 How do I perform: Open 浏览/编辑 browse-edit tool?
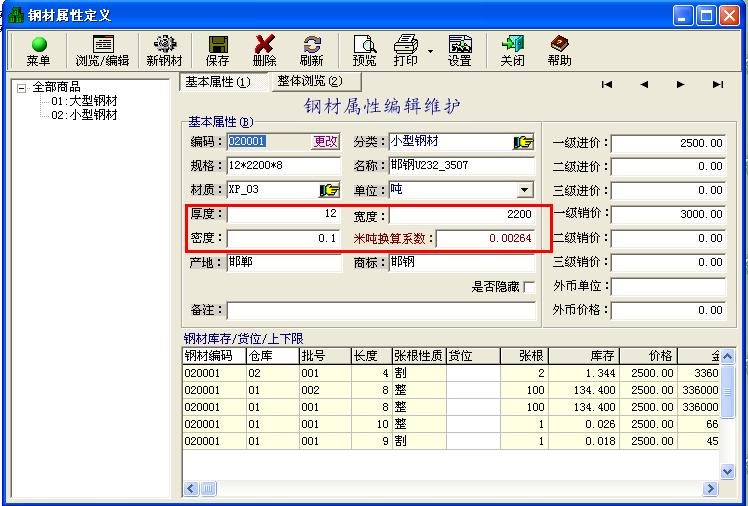[x=102, y=51]
